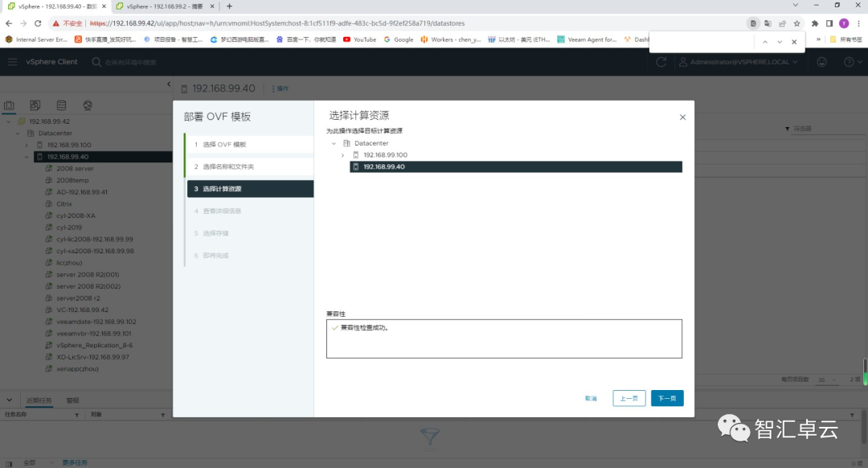Select VM VC-192.168.99.42

click(83, 310)
